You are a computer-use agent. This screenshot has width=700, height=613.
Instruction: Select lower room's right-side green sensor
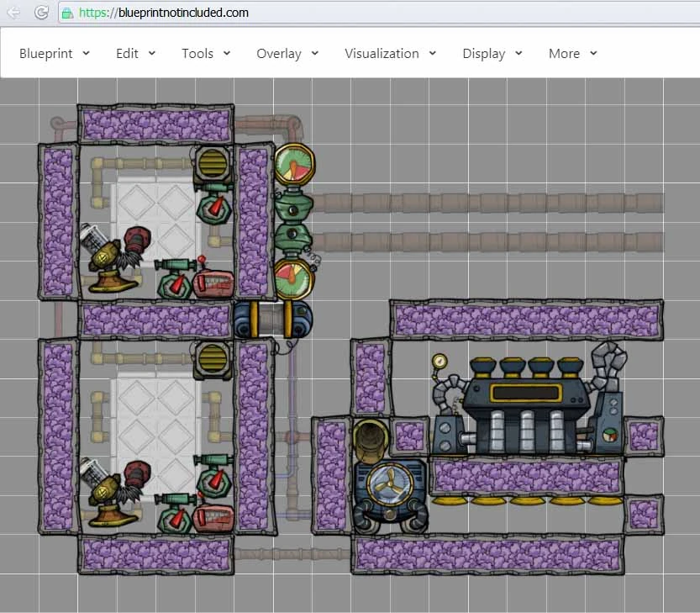tap(215, 475)
